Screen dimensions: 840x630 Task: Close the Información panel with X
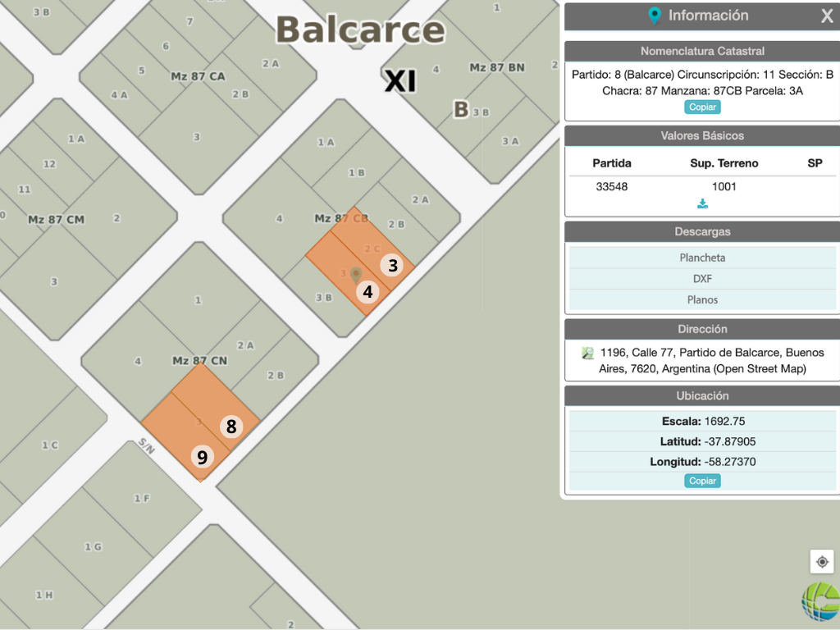[x=827, y=16]
